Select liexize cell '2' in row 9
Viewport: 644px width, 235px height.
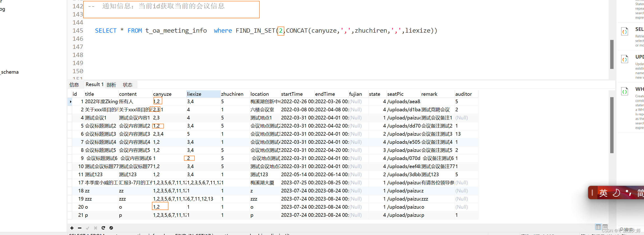click(203, 158)
